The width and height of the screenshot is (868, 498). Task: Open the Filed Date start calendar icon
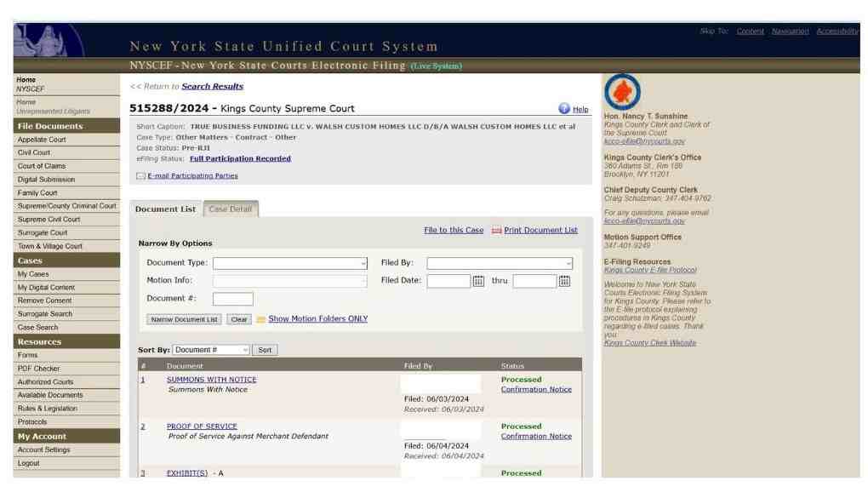(x=478, y=282)
